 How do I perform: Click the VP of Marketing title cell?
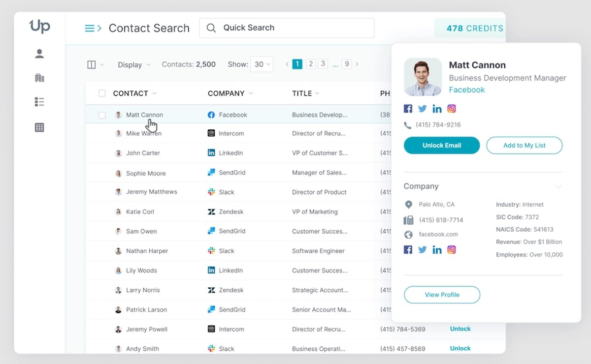[315, 212]
